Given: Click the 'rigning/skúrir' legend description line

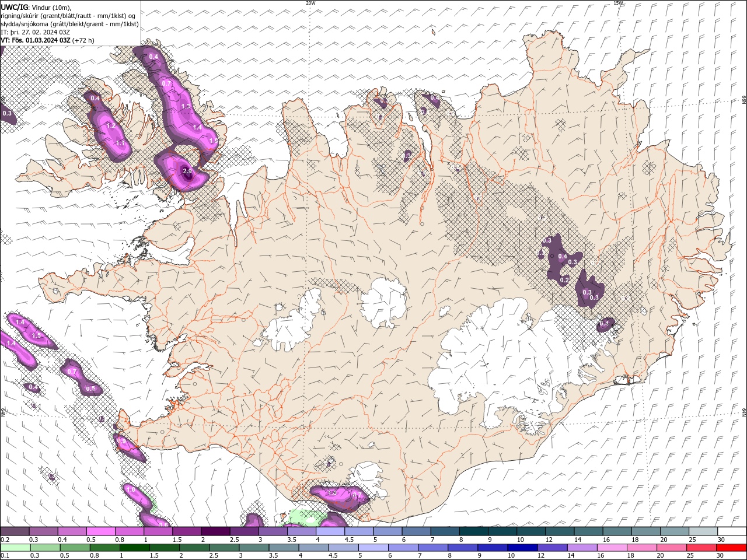Looking at the screenshot, I should pyautogui.click(x=68, y=16).
